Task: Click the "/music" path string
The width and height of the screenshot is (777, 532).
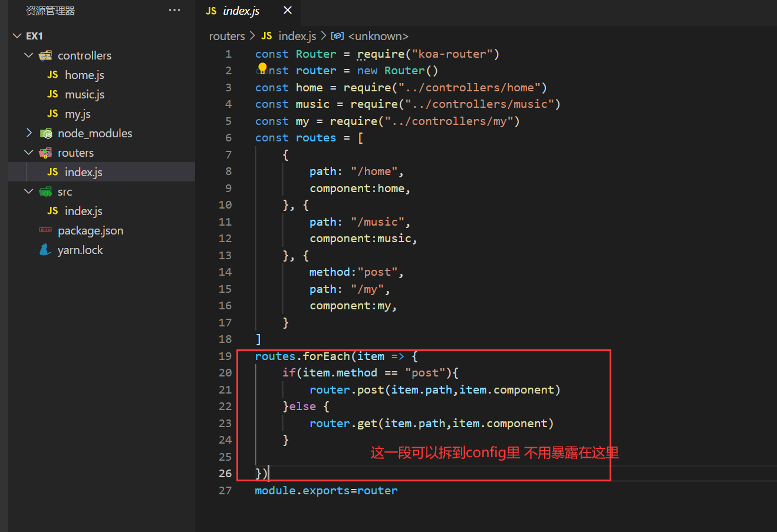Action: coord(377,222)
